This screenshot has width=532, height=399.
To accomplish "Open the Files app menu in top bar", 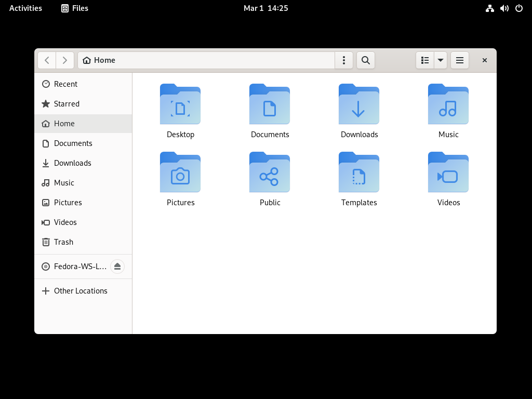I will 75,8.
